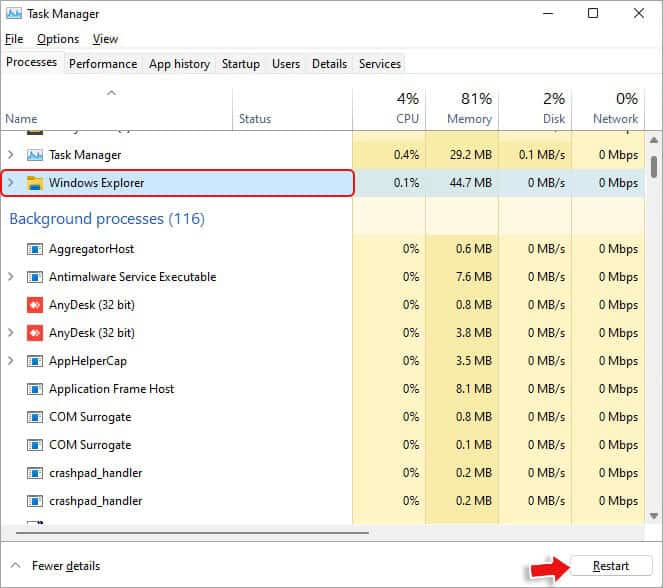Click the horizontal scrollbar thumb
Image resolution: width=663 pixels, height=588 pixels.
(x=192, y=533)
